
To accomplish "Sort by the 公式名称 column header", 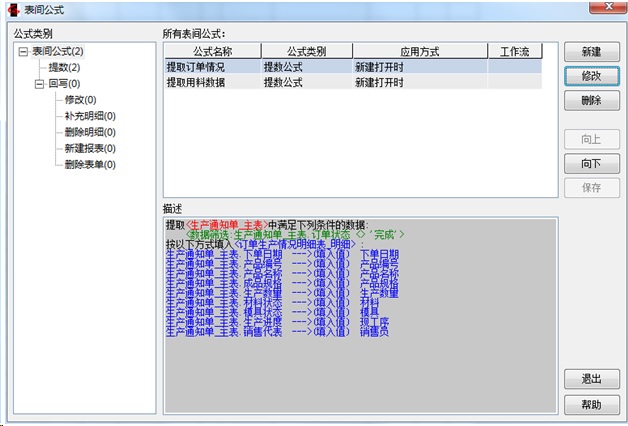I will pyautogui.click(x=212, y=51).
